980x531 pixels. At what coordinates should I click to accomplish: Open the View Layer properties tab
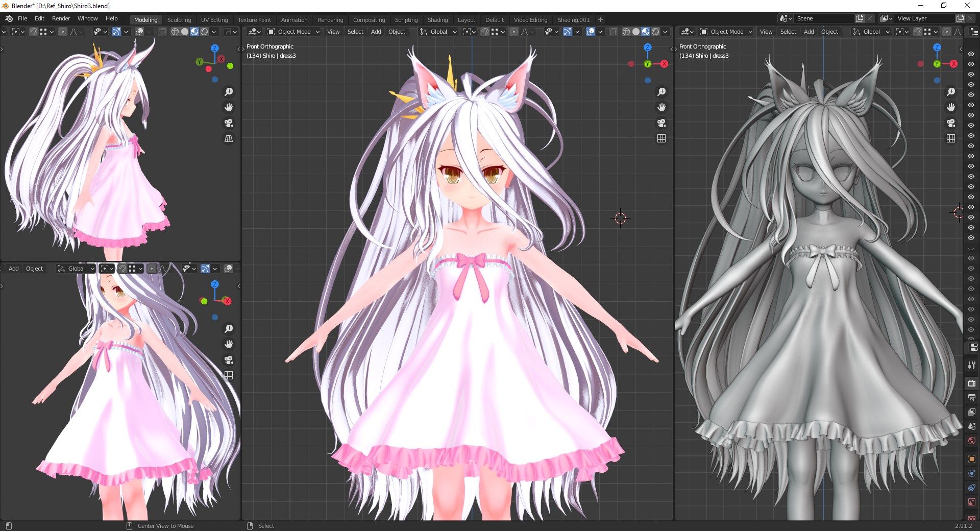click(x=971, y=412)
